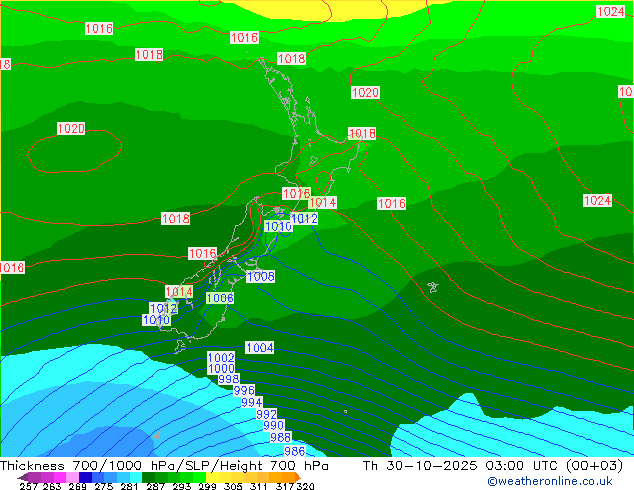Click the cyan swatch in the color legend

136,477
